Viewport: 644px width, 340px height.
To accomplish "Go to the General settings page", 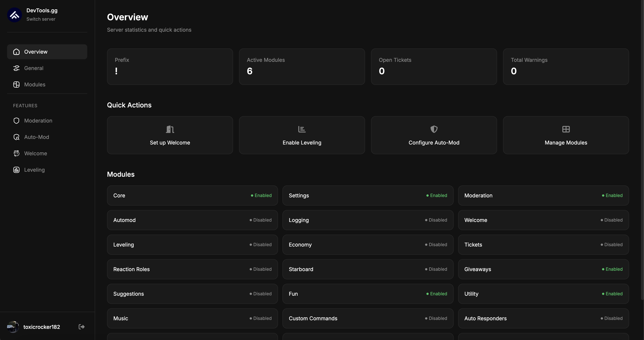I will tap(34, 68).
